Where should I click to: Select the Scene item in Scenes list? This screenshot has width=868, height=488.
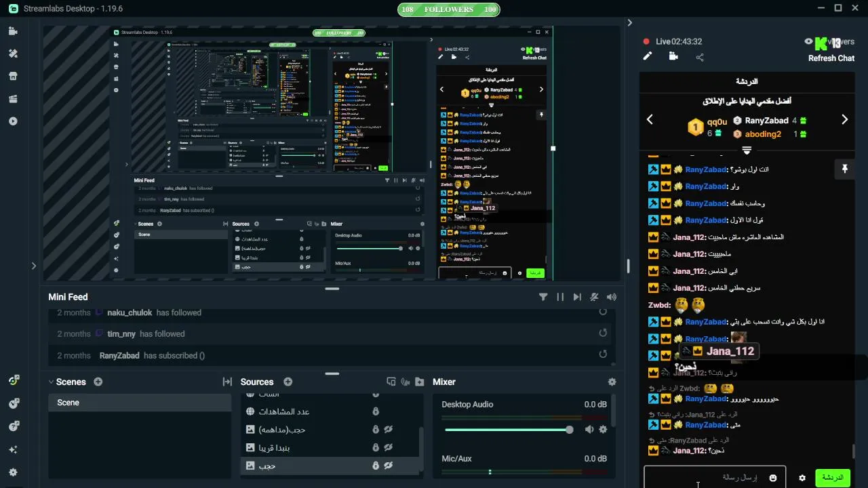140,403
